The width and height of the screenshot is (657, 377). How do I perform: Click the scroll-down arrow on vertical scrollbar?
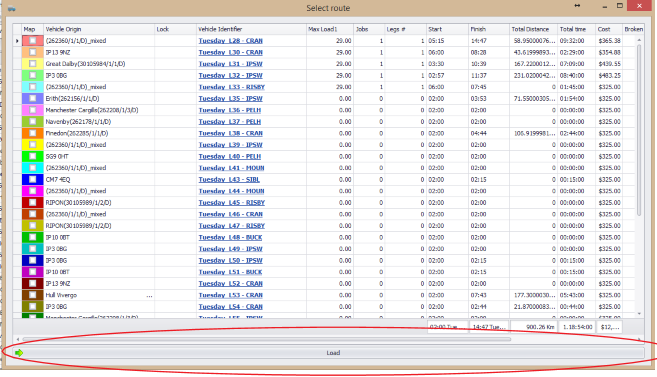tap(639, 313)
